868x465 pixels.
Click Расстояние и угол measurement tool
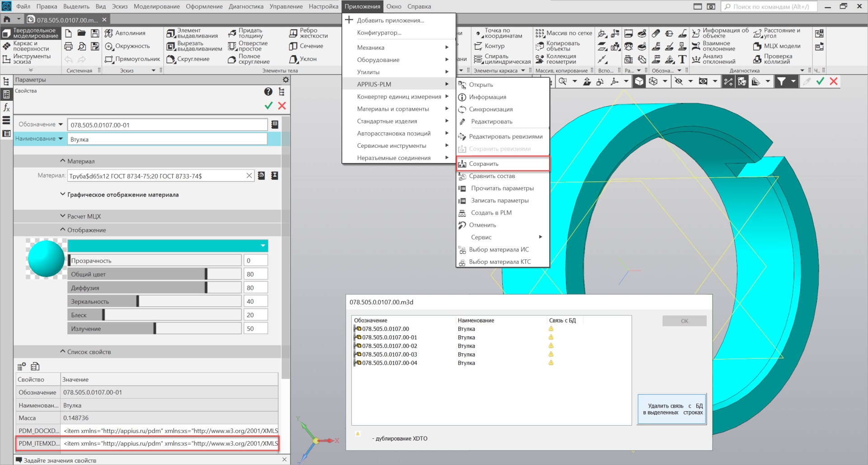[x=777, y=33]
